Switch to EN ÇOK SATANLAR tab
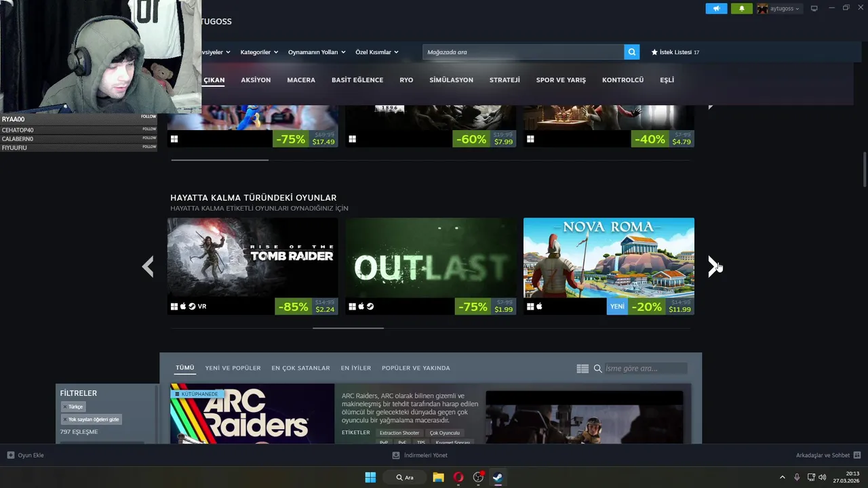This screenshot has width=868, height=488. (x=300, y=368)
